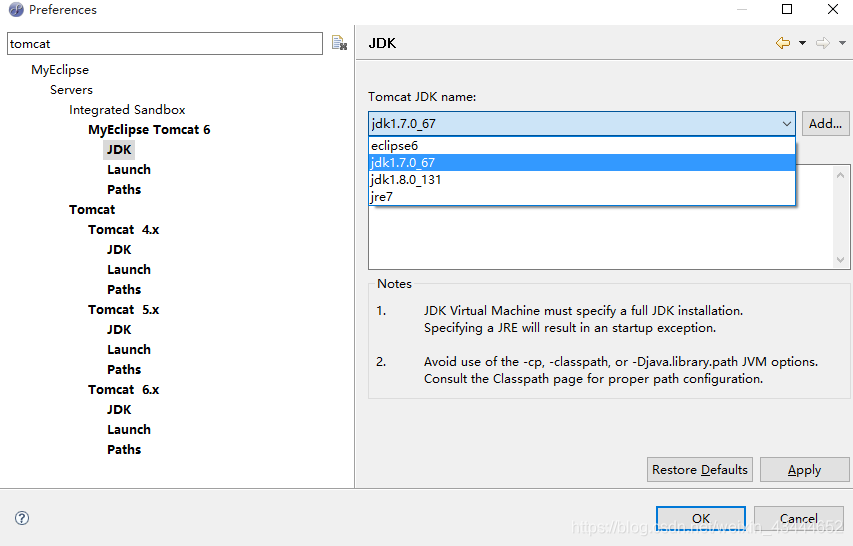Select Paths under Tomcat 4.x
This screenshot has height=546, width=853.
[x=124, y=289]
